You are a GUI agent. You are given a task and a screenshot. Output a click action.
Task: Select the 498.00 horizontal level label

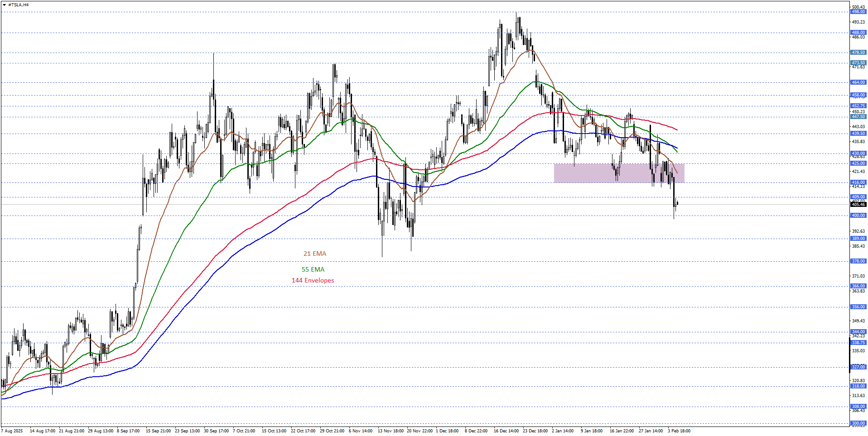pos(858,12)
